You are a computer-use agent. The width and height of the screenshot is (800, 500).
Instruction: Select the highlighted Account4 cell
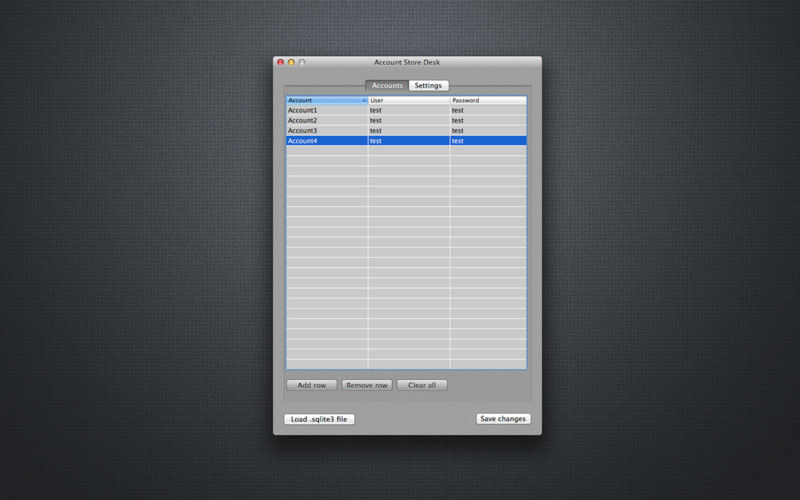(x=327, y=141)
